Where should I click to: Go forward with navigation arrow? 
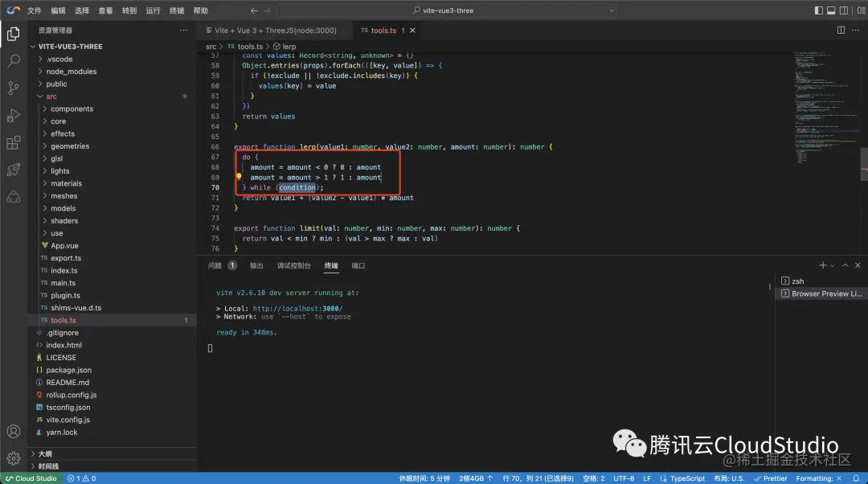pos(267,10)
